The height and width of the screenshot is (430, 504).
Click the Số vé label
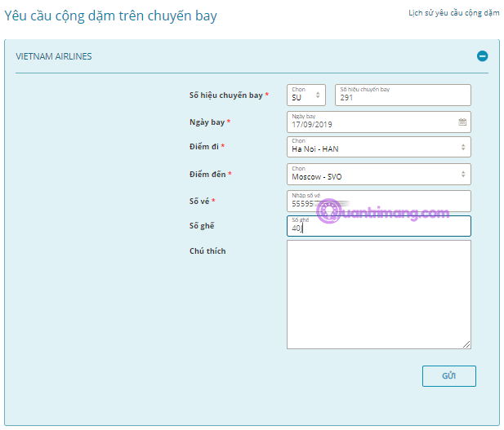[x=203, y=202]
